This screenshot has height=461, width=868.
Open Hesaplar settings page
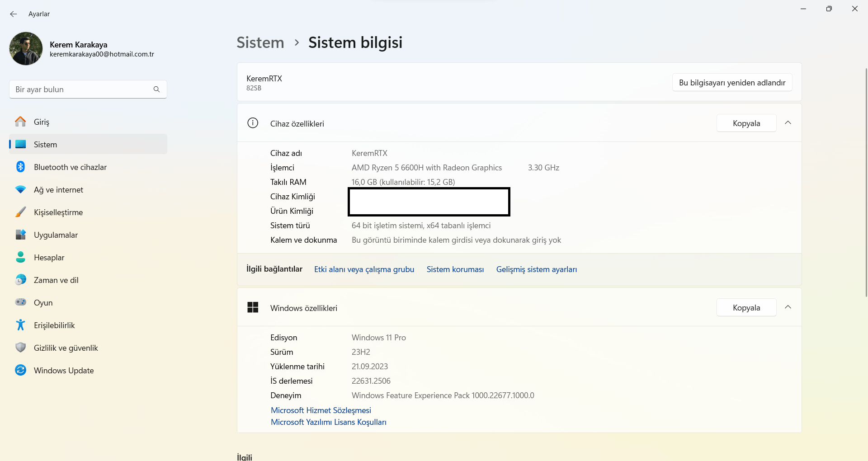(88, 257)
